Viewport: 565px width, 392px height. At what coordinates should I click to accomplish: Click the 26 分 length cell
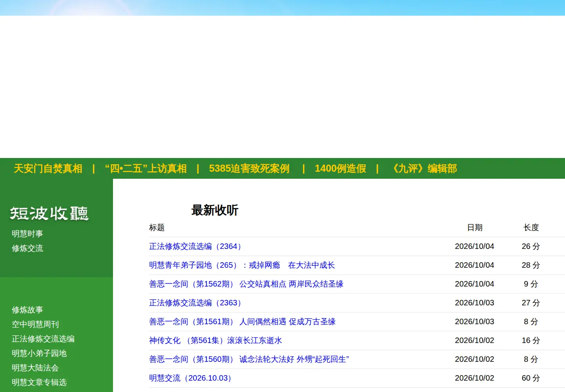[x=531, y=246]
